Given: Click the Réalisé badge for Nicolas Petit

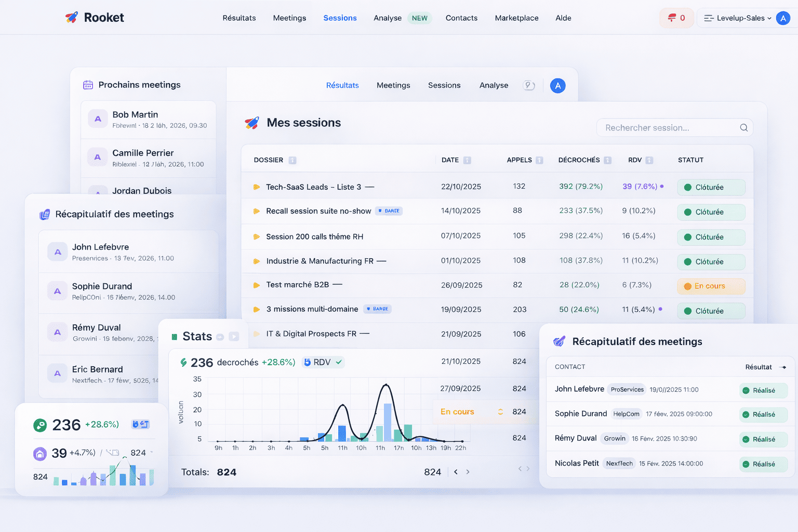Looking at the screenshot, I should point(763,464).
